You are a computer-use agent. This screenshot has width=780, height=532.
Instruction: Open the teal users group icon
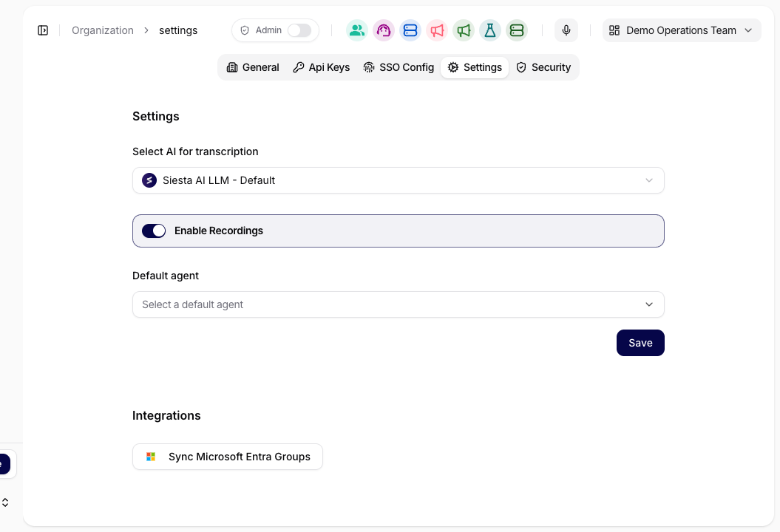(356, 30)
